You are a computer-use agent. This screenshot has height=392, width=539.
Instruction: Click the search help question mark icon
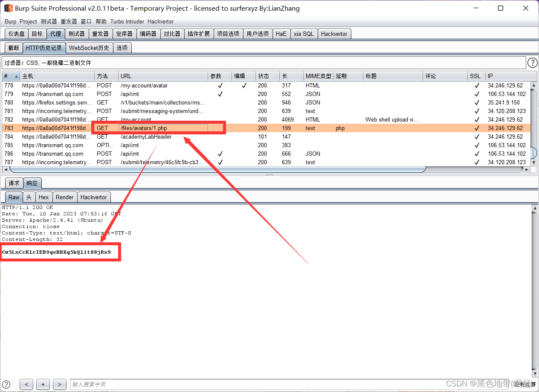coord(6,384)
